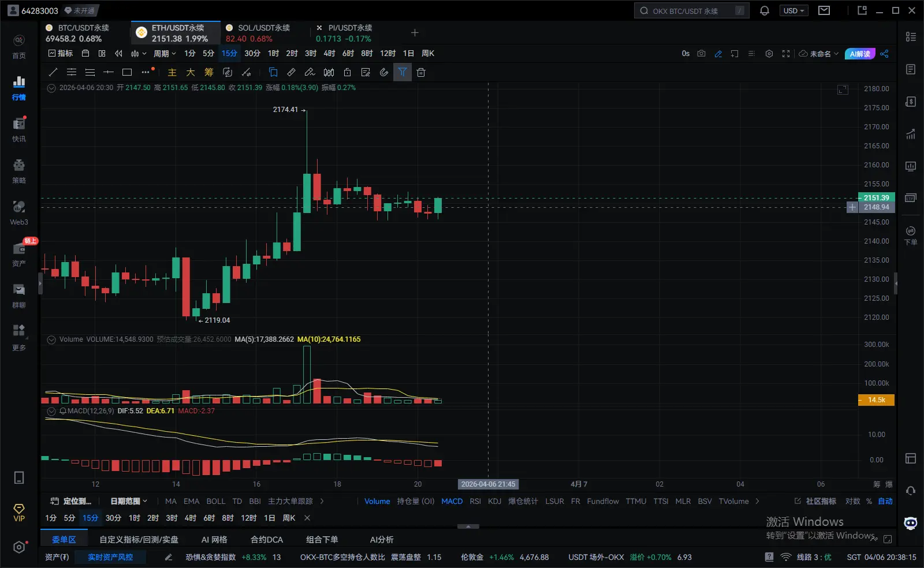Click the 2151.39 current price label
924x568 pixels.
pos(876,197)
